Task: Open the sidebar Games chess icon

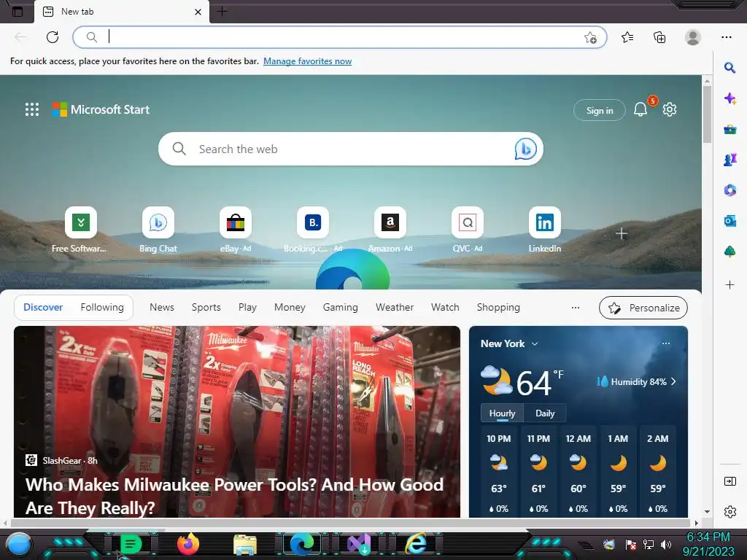Action: point(729,160)
